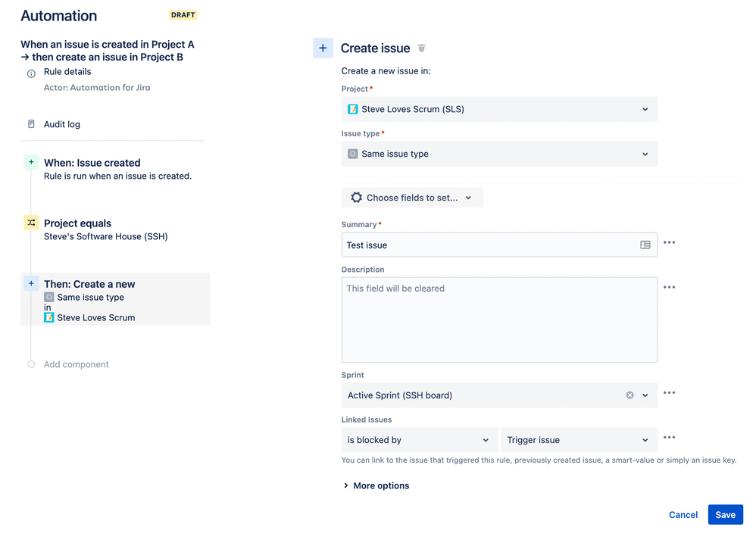
Task: Click the Steve Loves Scrum text in the action step
Action: (96, 317)
